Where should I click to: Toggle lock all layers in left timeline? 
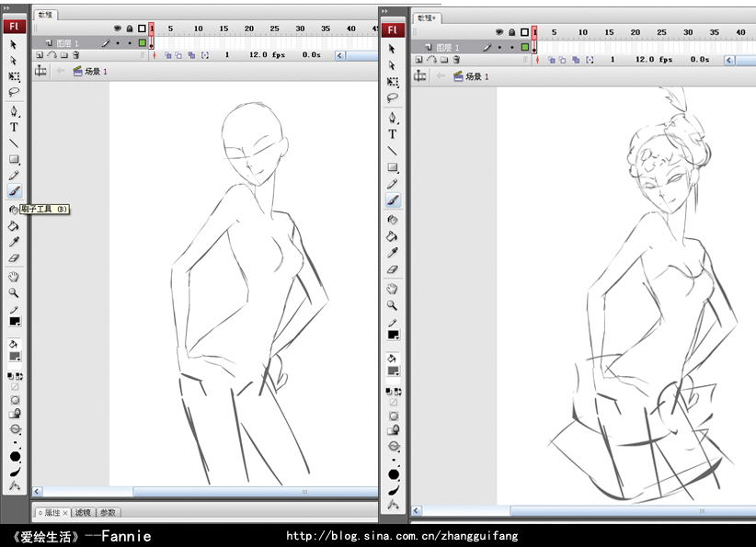(129, 28)
